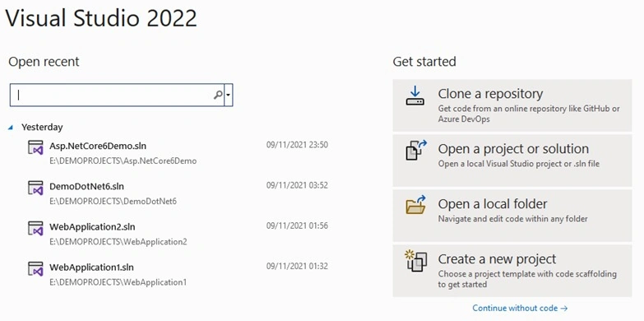Click the path E:\DEMOPROJECTS\Asp.NetCore6Demo

coord(123,161)
